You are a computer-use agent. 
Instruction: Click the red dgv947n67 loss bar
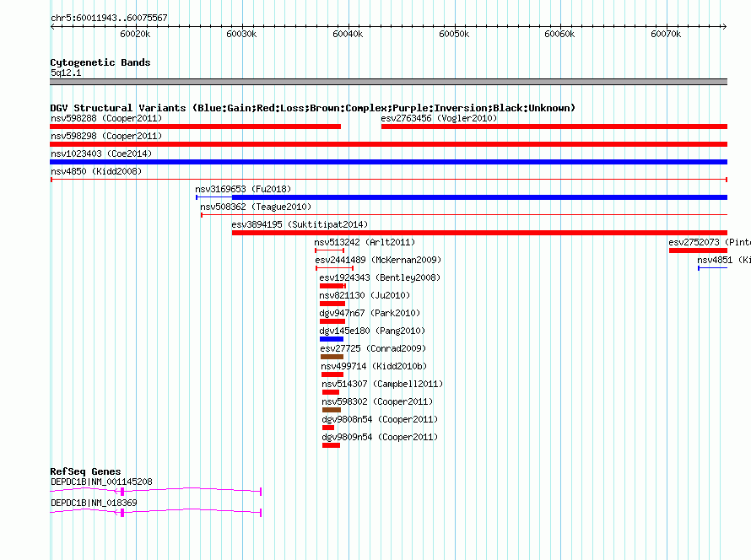click(x=332, y=321)
